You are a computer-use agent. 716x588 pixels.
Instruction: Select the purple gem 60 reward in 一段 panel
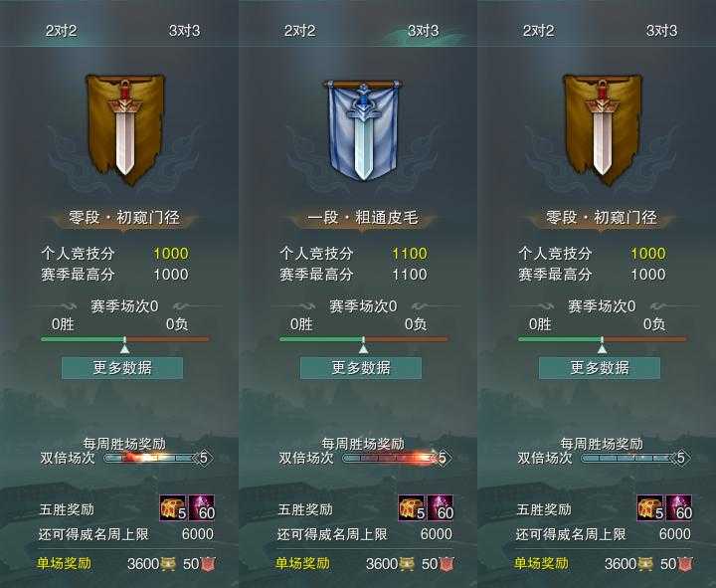tap(441, 508)
